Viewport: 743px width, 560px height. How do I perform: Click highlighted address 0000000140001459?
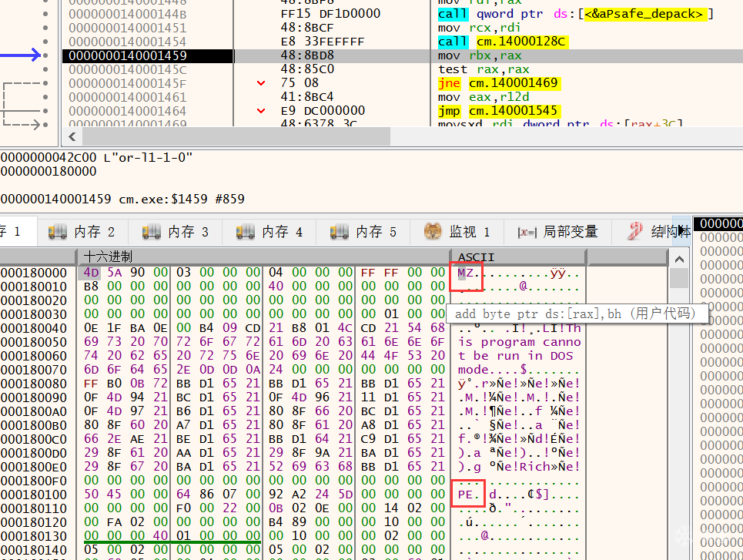tap(128, 55)
